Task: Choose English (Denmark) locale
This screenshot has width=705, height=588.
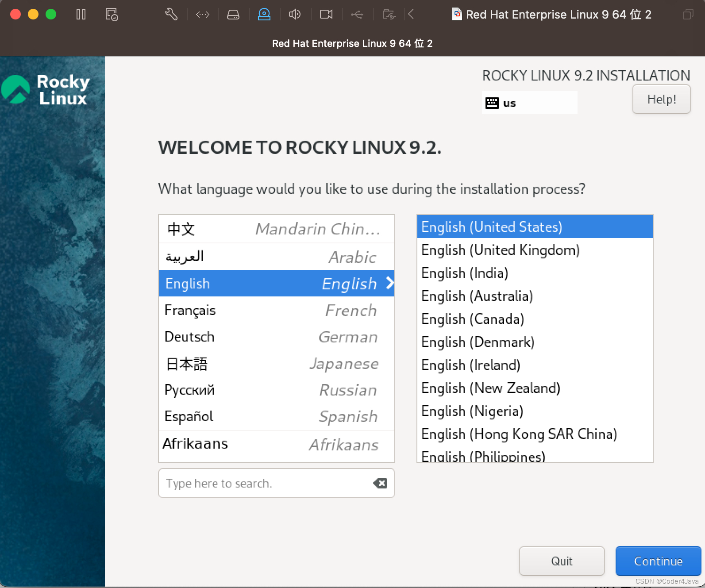Action: (535, 342)
